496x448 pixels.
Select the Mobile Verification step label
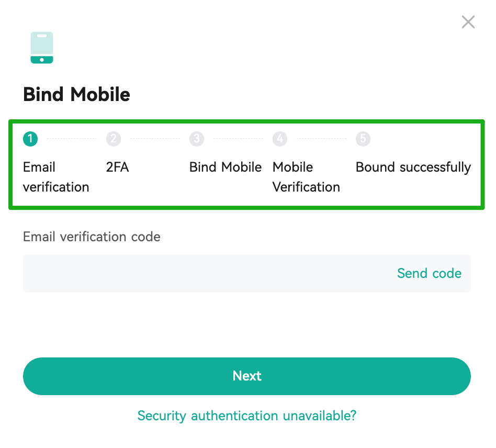point(306,177)
